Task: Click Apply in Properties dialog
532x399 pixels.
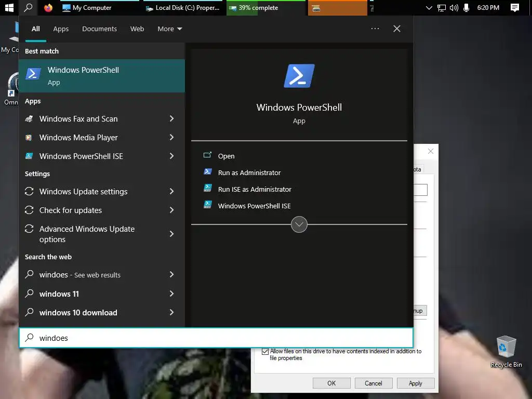Action: pos(415,383)
